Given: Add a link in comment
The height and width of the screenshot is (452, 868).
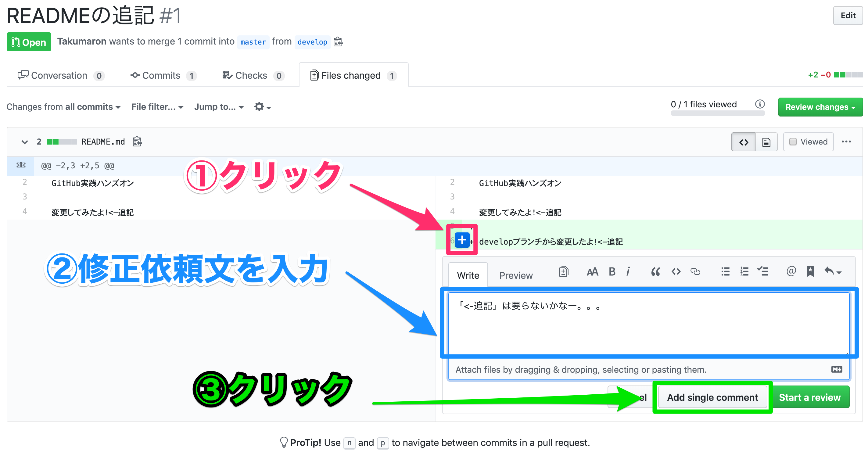Looking at the screenshot, I should 695,272.
